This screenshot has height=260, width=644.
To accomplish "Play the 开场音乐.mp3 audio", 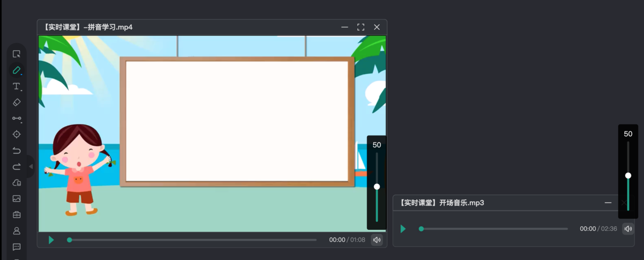I will pos(403,229).
